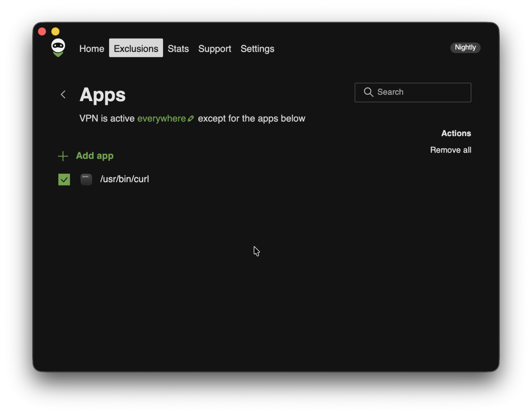Go to the Settings tab
Screen dimensions: 532x415
[x=257, y=49]
